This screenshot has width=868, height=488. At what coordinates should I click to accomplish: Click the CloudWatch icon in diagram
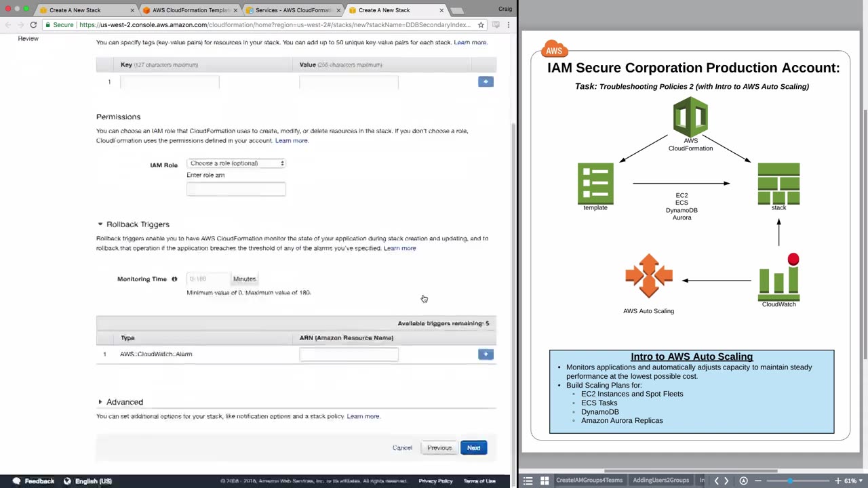point(778,278)
